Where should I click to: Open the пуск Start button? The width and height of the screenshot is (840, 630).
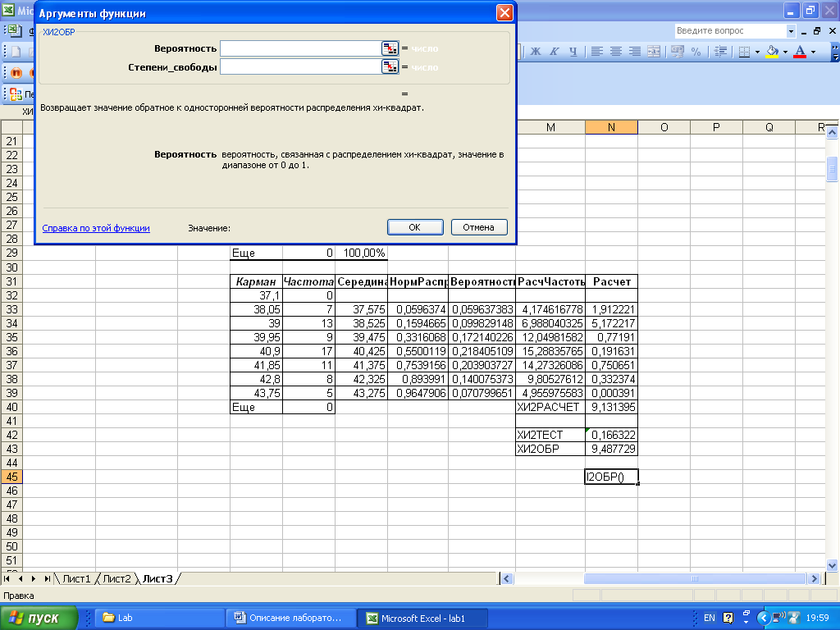39,618
